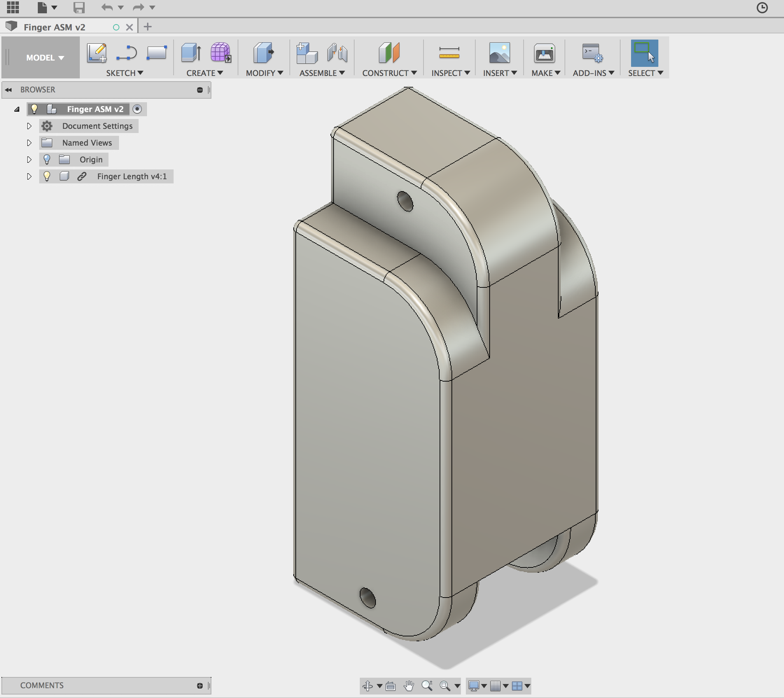Select Finger Length v4:1 in browser
The width and height of the screenshot is (784, 698).
click(132, 177)
